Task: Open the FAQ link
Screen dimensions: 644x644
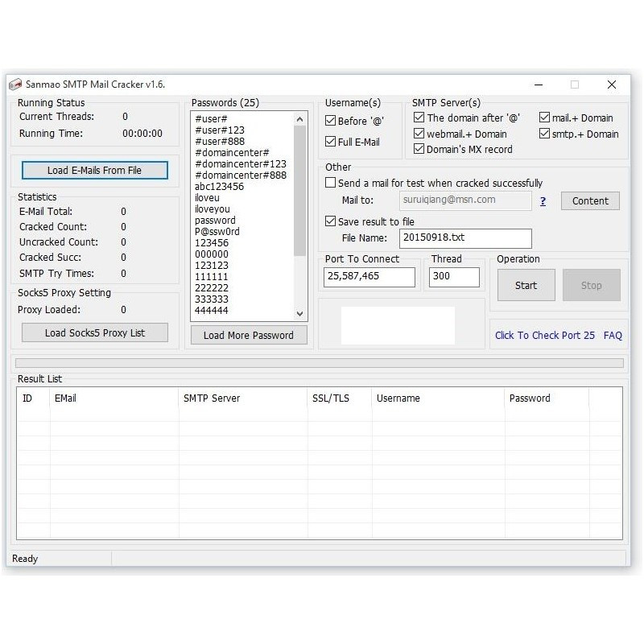Action: click(613, 335)
